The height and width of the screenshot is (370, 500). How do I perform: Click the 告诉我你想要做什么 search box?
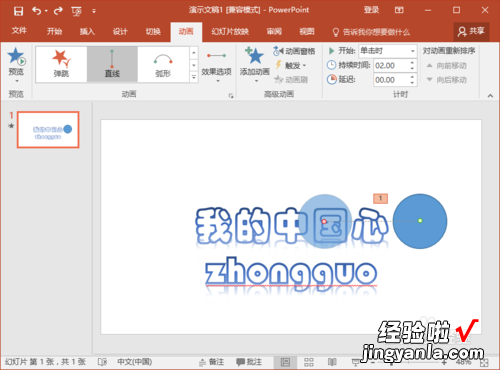click(x=371, y=32)
